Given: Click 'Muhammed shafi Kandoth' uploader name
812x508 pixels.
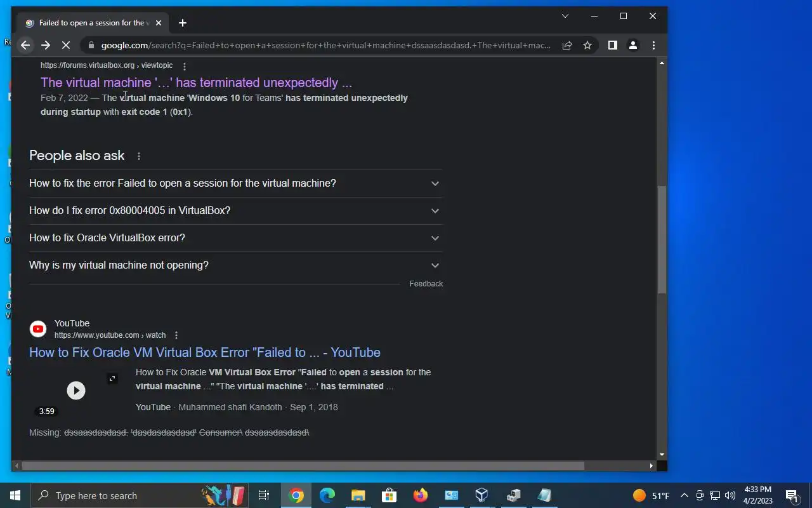Looking at the screenshot, I should [230, 407].
